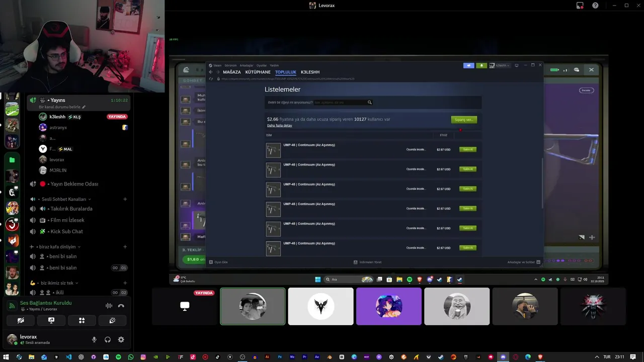Join the Kick Sub Chat voice channel
Image resolution: width=644 pixels, height=362 pixels.
(x=78, y=231)
